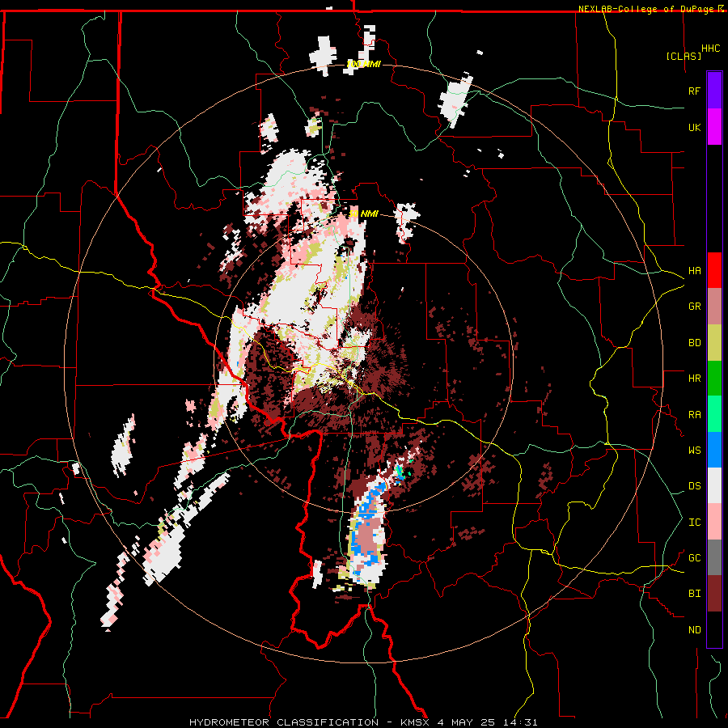The width and height of the screenshot is (728, 728).
Task: Select the 'GR' legend label
Action: [694, 307]
